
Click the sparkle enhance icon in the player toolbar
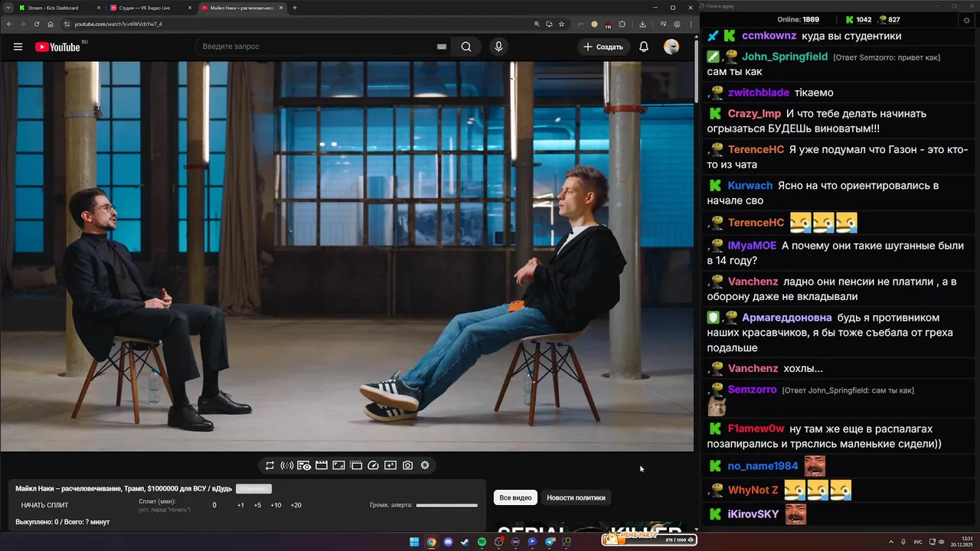[390, 465]
